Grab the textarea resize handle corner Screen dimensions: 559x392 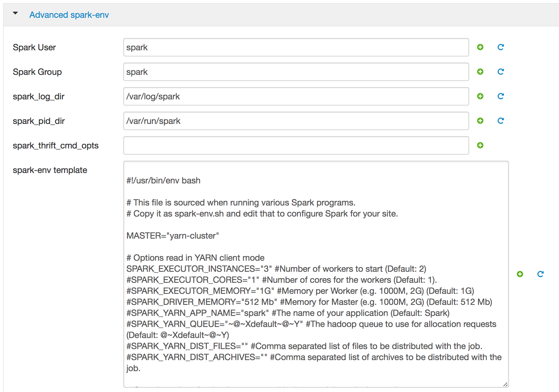[x=505, y=384]
